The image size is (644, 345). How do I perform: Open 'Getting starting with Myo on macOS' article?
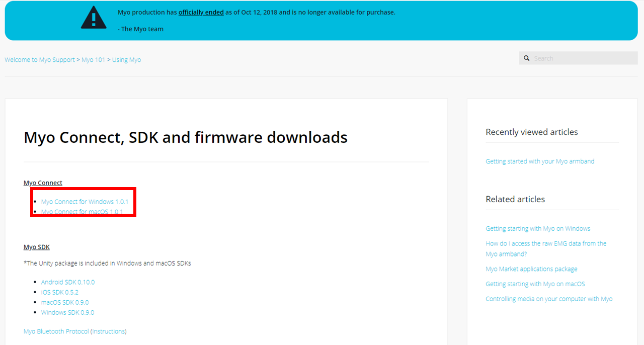pos(535,284)
